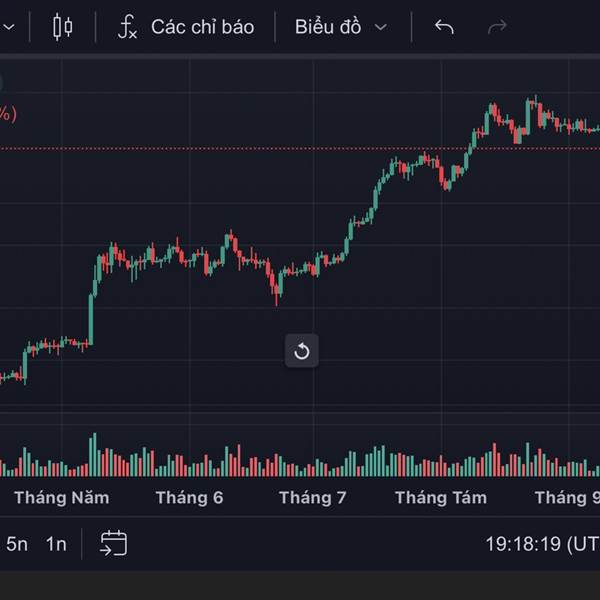Open the go-to-date calendar icon

pos(113,544)
